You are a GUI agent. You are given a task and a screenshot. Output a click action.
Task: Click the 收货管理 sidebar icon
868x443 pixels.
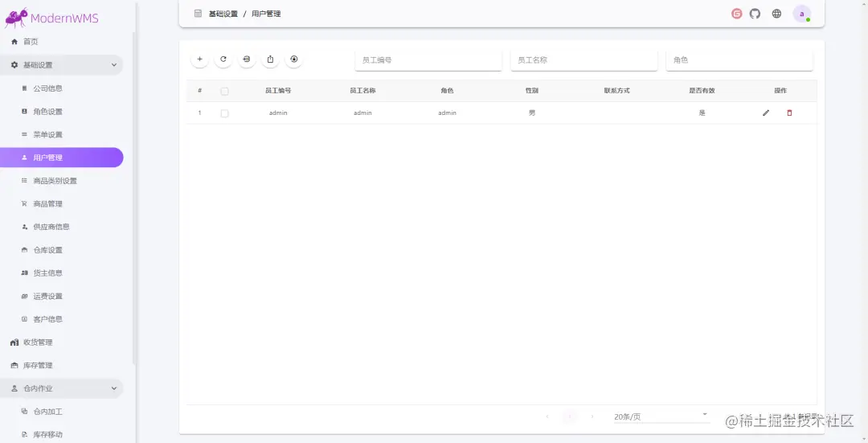(14, 343)
